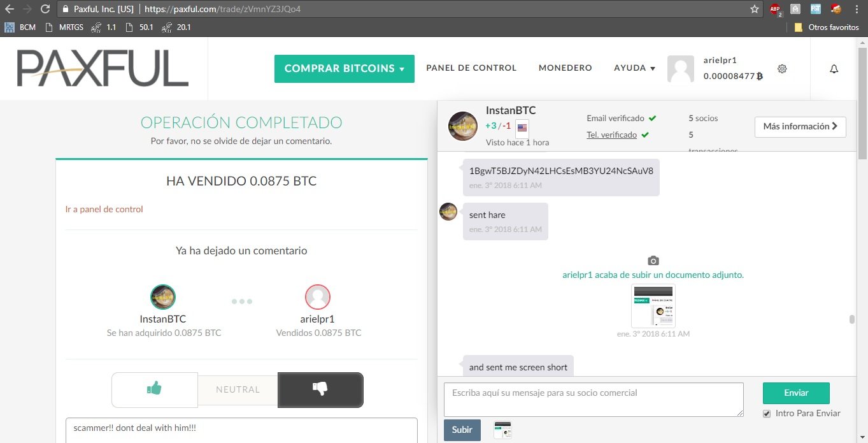The width and height of the screenshot is (868, 443).
Task: Open the Monedero menu item
Action: tap(566, 68)
